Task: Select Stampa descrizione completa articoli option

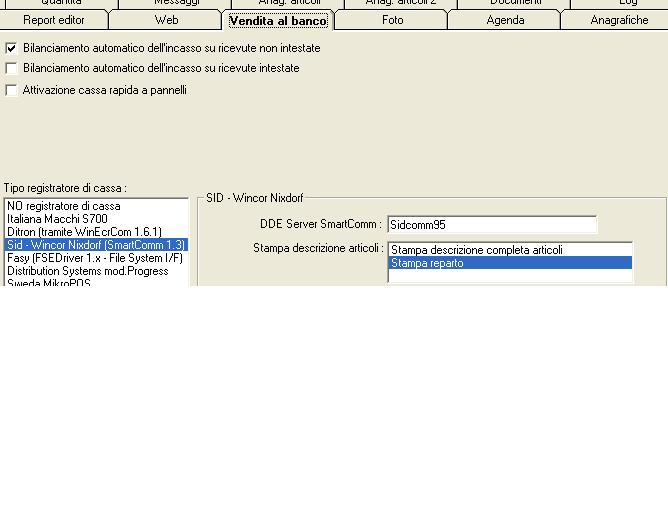Action: [x=510, y=250]
